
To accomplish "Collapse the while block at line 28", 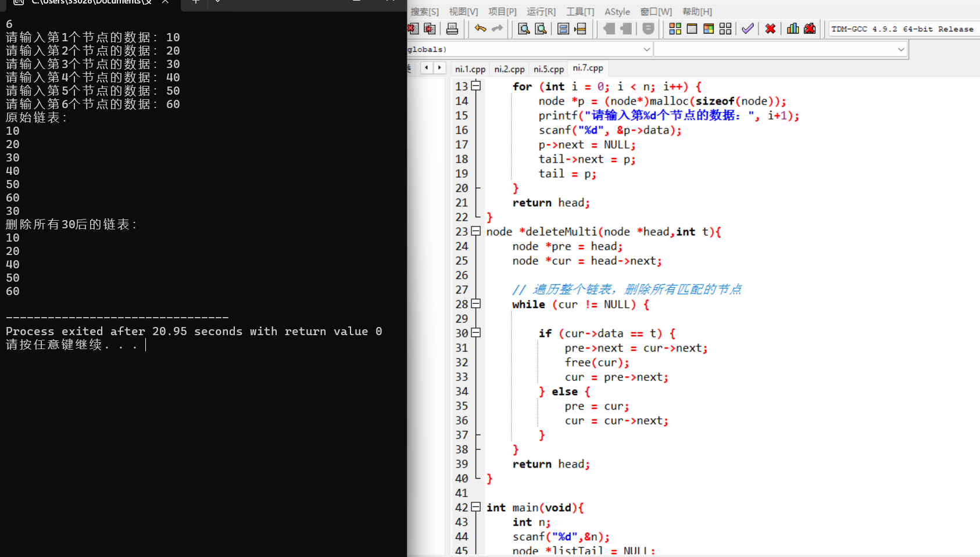I will [x=476, y=304].
